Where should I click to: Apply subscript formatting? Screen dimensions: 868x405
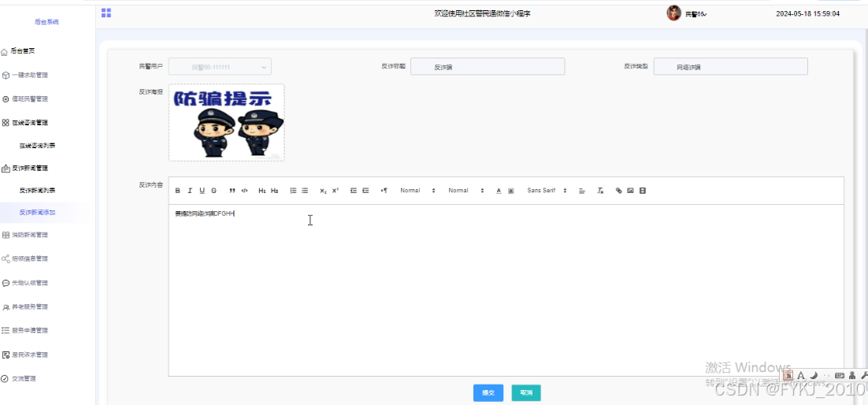tap(323, 191)
